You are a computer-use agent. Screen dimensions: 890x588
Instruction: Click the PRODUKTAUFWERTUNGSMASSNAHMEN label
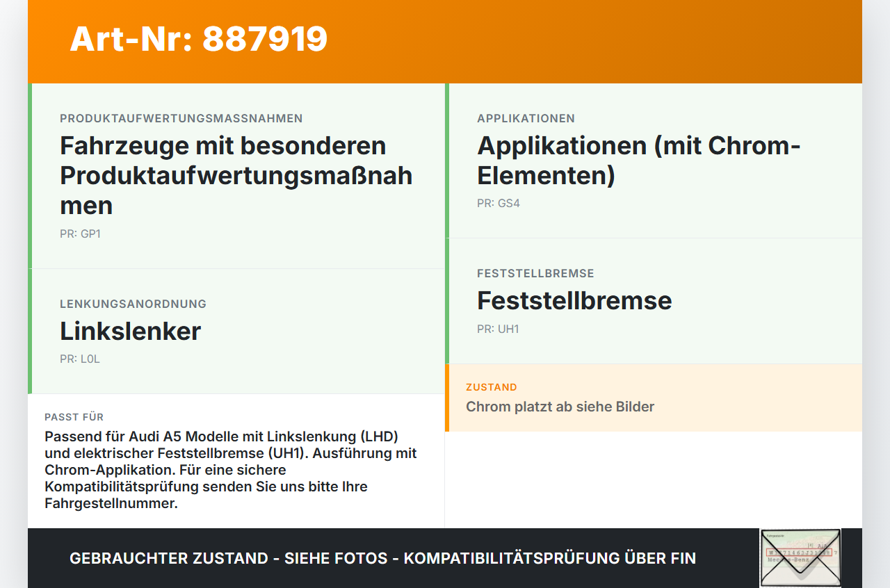click(x=181, y=118)
